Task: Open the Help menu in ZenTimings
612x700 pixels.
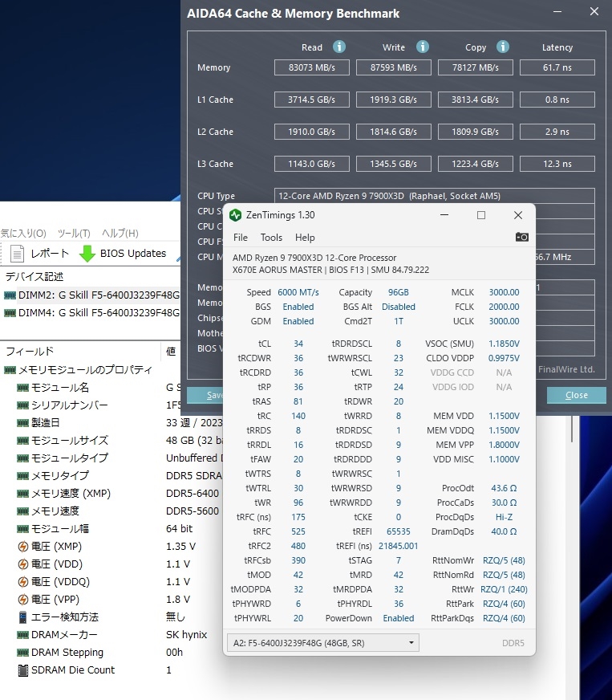Action: point(305,238)
